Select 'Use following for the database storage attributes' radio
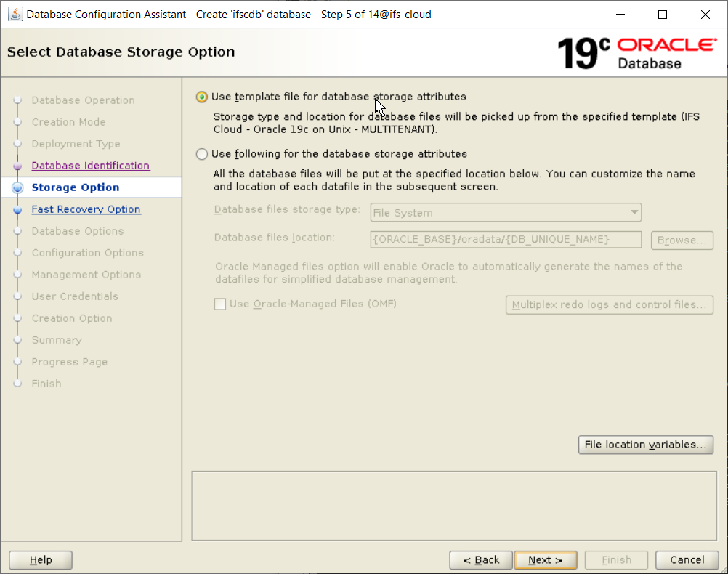 201,154
